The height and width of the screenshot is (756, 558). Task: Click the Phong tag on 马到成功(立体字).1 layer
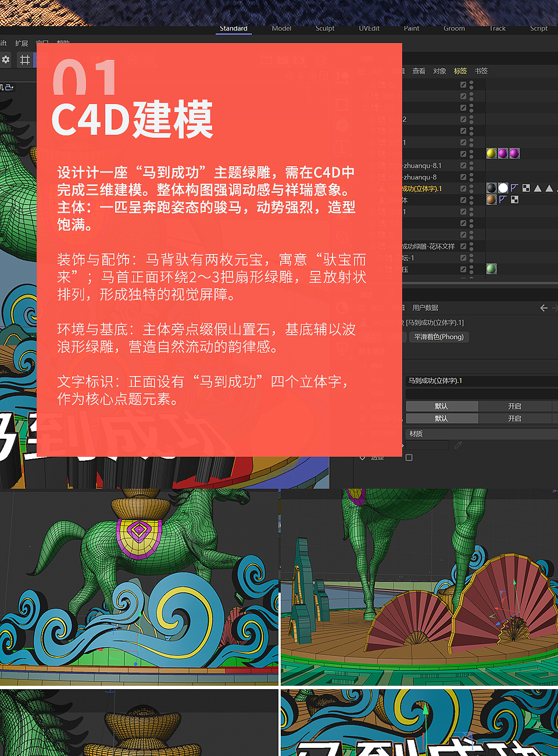[514, 187]
